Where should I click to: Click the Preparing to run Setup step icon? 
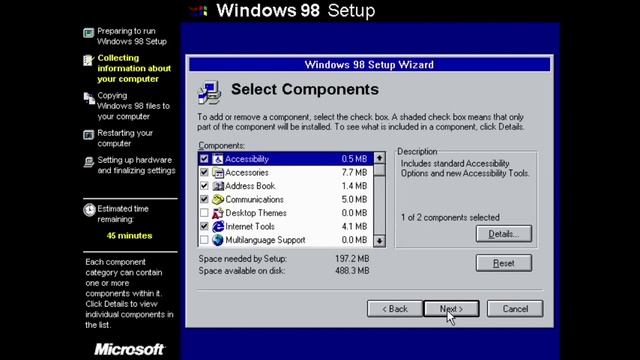click(x=89, y=33)
